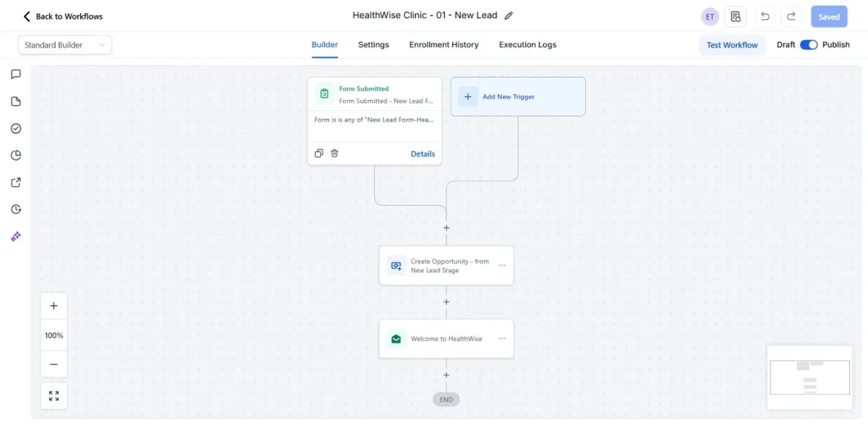Open the AI sparkle icon in sidebar
This screenshot has width=868, height=425.
[16, 237]
